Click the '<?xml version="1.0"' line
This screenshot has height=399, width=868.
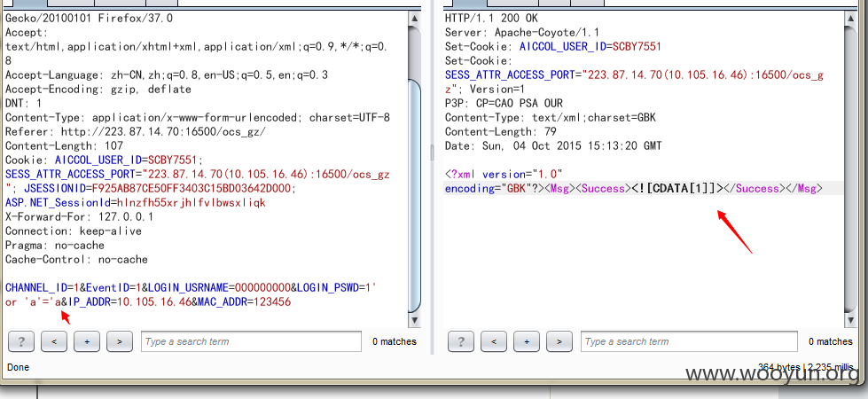click(504, 175)
